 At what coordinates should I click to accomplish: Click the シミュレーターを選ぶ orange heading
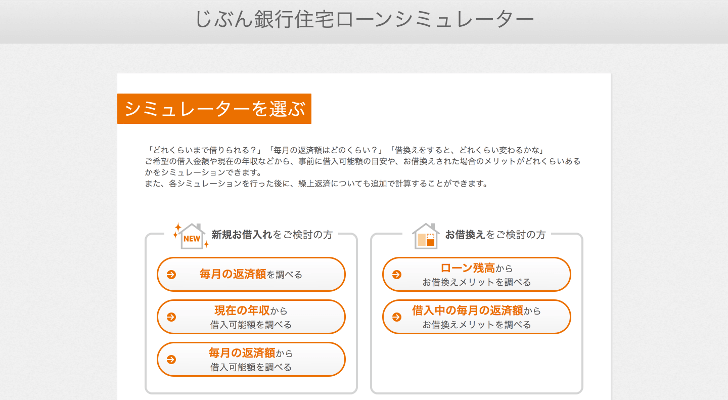coord(214,109)
